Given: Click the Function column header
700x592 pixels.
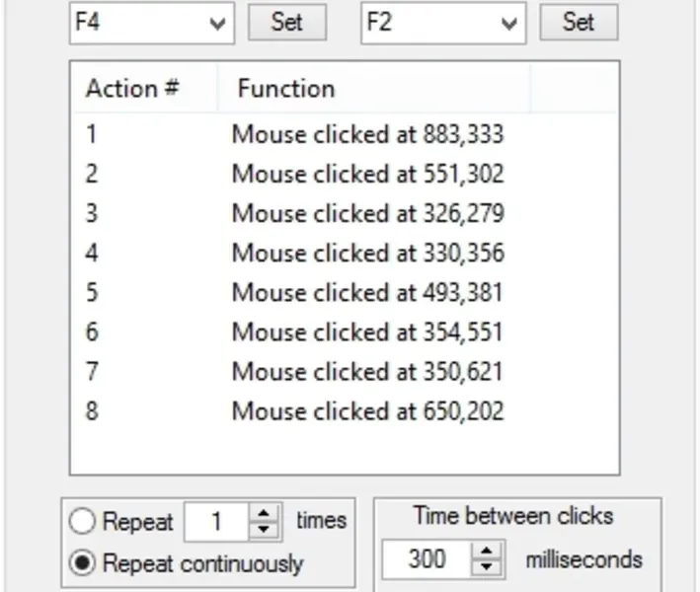Looking at the screenshot, I should tap(286, 89).
